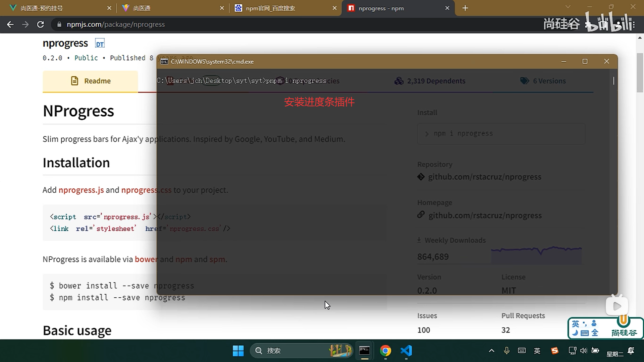Open Windows Start menu icon
Screen dimensions: 644x362
click(x=238, y=351)
